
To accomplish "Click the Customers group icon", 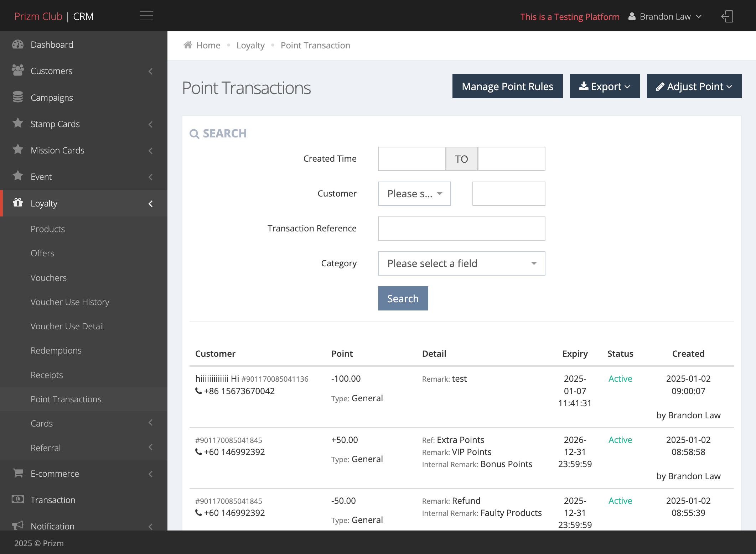I will (18, 70).
